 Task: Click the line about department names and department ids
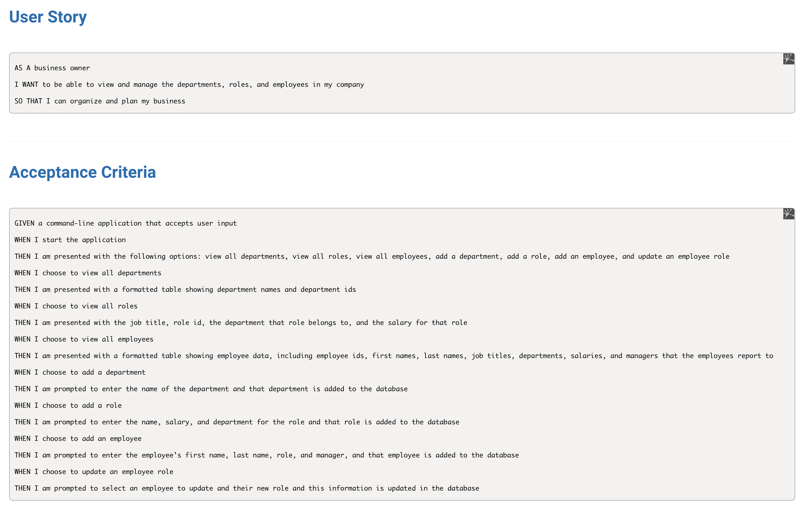click(185, 290)
